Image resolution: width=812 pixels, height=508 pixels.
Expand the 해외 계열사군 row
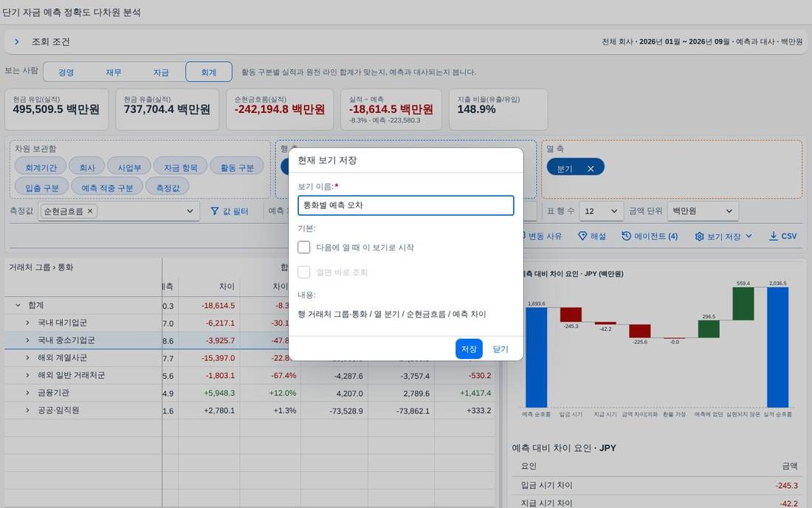(27, 358)
